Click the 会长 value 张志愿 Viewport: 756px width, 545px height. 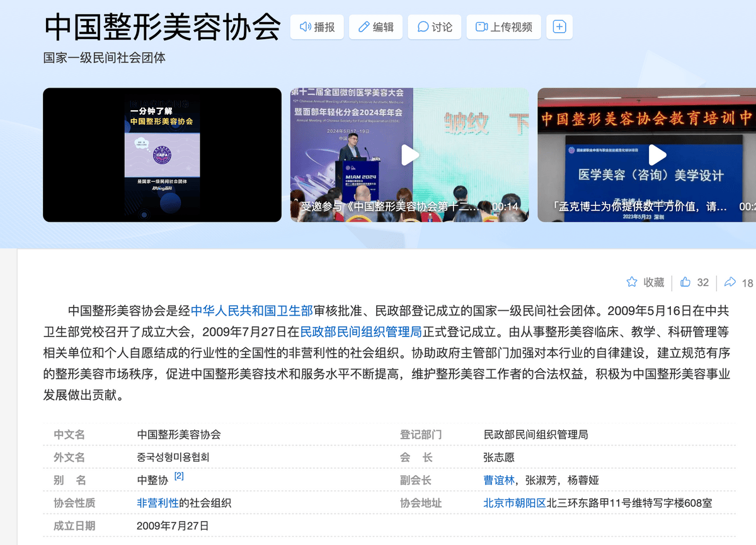[x=499, y=457]
